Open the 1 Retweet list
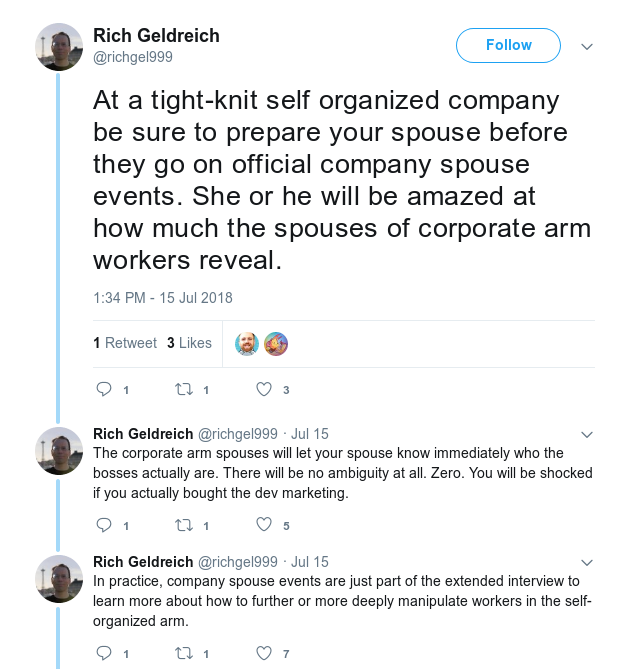 click(x=125, y=343)
